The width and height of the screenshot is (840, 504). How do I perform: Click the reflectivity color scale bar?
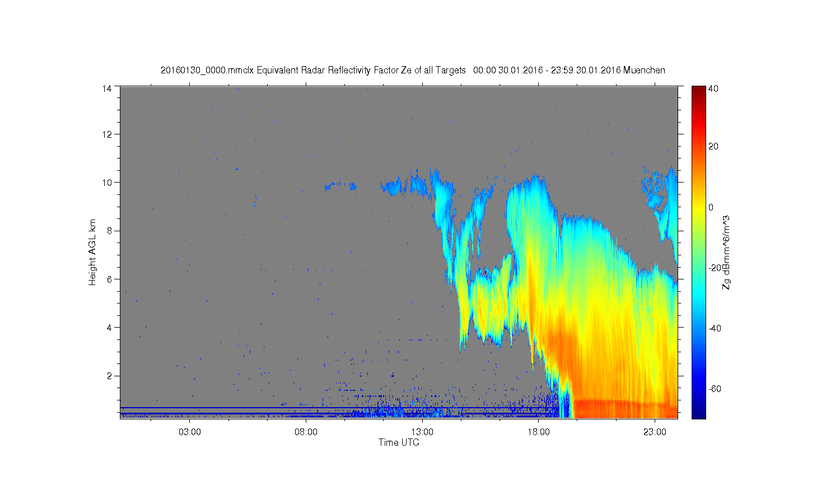(698, 252)
